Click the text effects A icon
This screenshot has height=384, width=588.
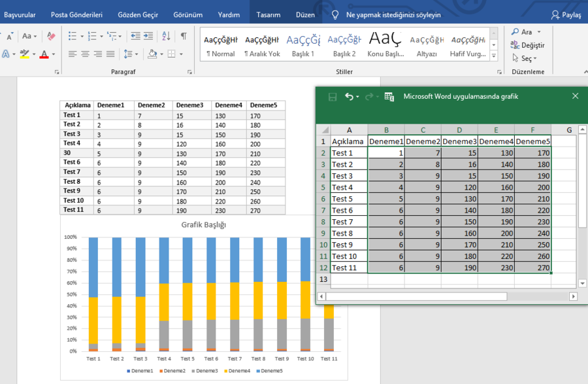click(6, 54)
